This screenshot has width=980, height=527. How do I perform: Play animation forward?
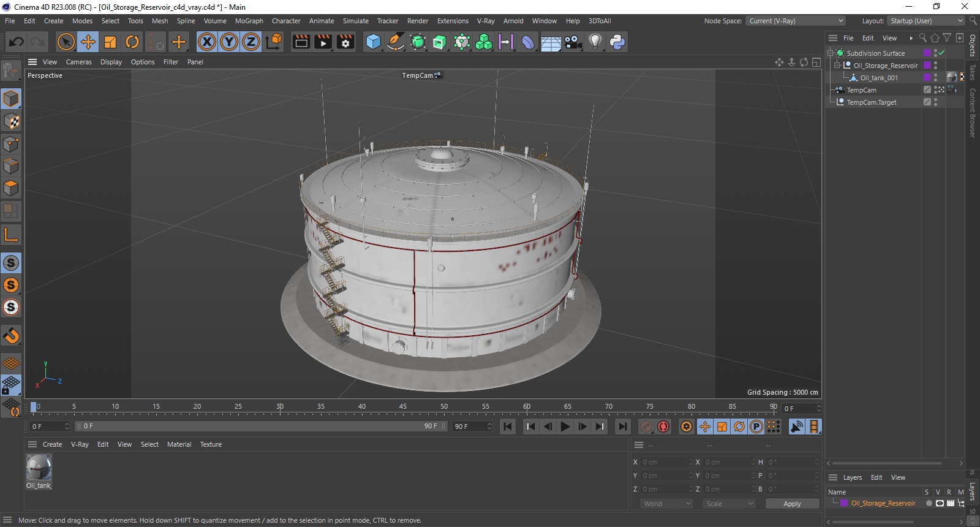(565, 427)
